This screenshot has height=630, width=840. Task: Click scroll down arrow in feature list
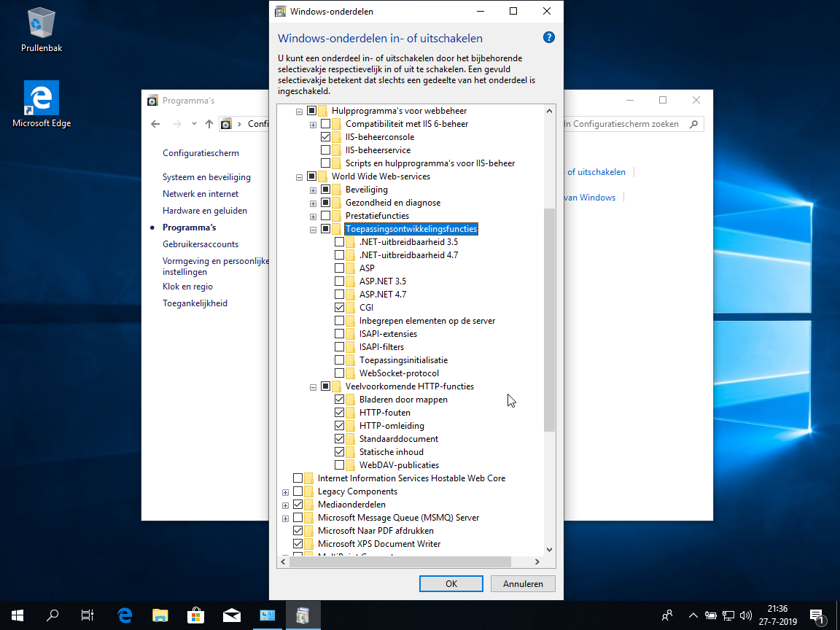[549, 550]
